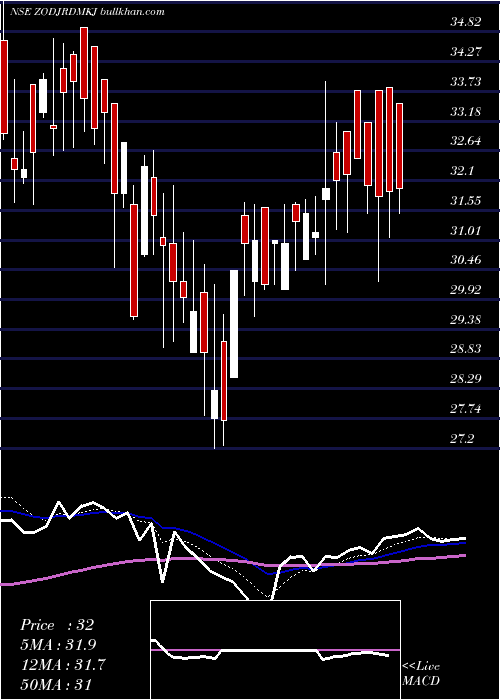Click the 33.18 price axis label
This screenshot has height=700, width=500.
point(466,111)
